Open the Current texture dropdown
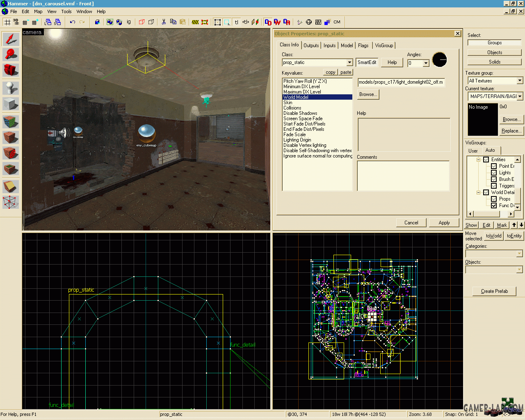Screen dimensions: 525x420 [x=520, y=96]
